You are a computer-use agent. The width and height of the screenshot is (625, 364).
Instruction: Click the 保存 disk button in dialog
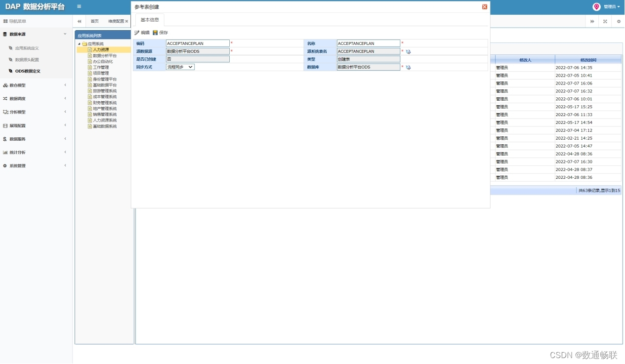[x=160, y=33]
